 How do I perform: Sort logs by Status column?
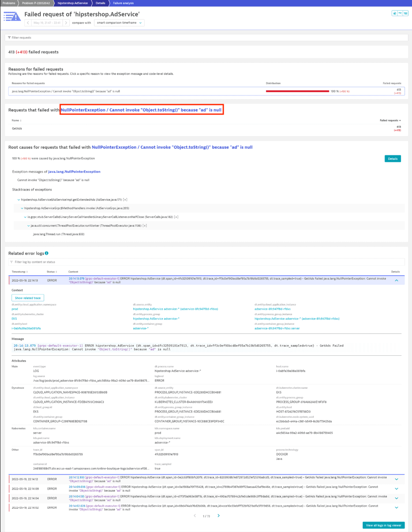[52, 272]
